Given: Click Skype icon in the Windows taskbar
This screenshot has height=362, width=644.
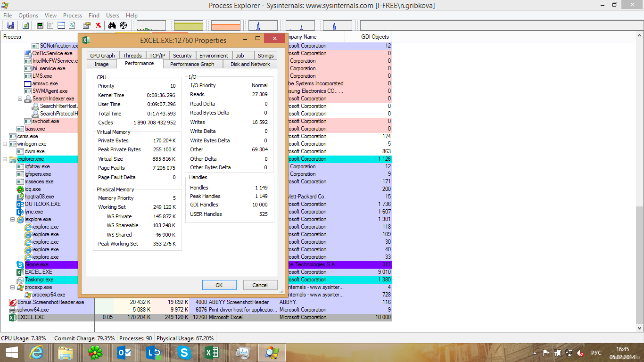Looking at the screenshot, I should [183, 352].
